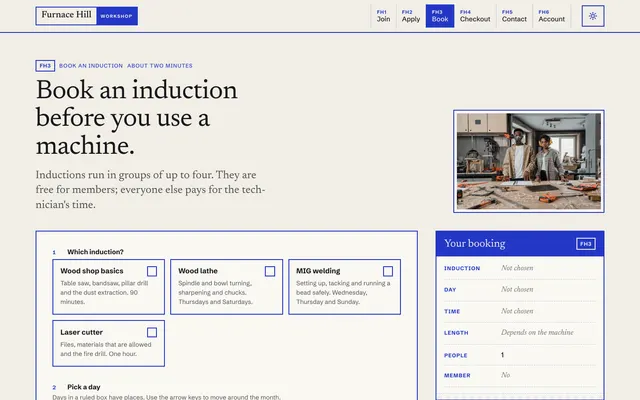Click the 'BOOK AN INDUCTION' breadcrumb text
The width and height of the screenshot is (640, 400).
click(x=91, y=66)
